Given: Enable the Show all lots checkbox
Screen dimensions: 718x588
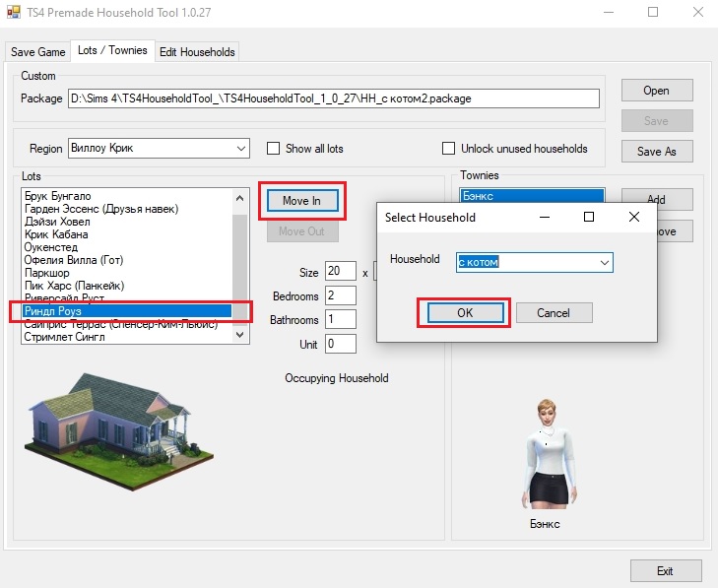Looking at the screenshot, I should [274, 149].
